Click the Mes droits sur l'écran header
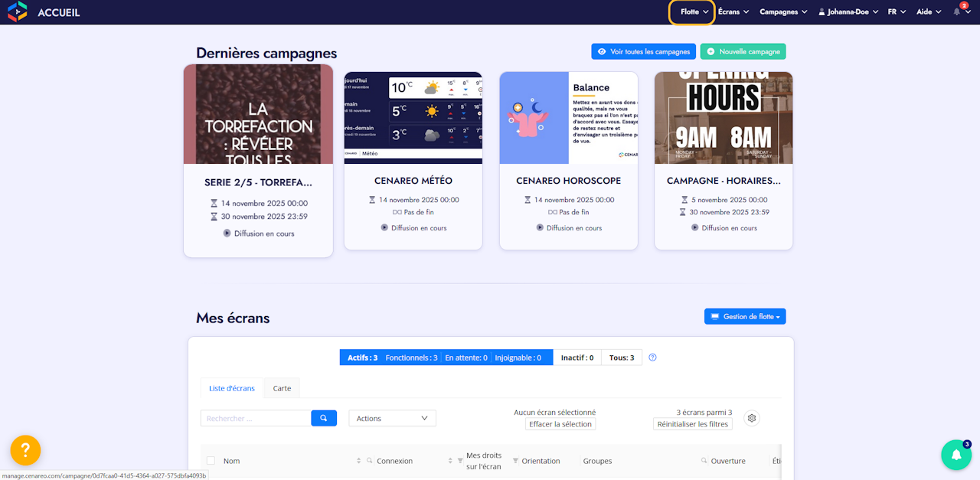 click(x=484, y=461)
